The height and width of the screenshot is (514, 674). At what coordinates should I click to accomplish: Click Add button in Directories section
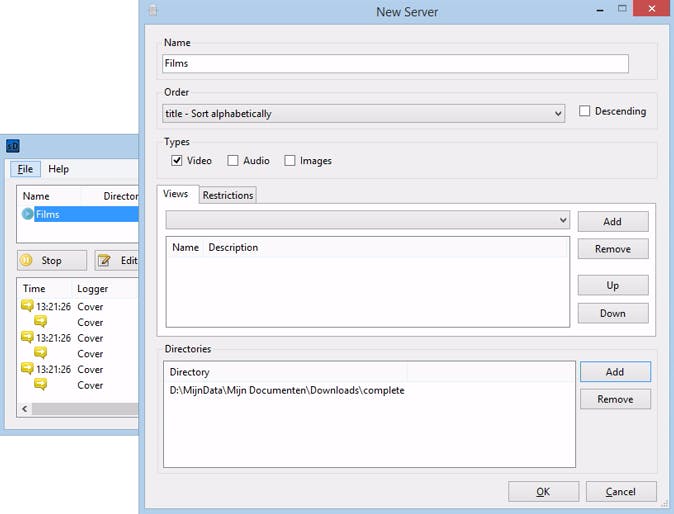[x=615, y=372]
